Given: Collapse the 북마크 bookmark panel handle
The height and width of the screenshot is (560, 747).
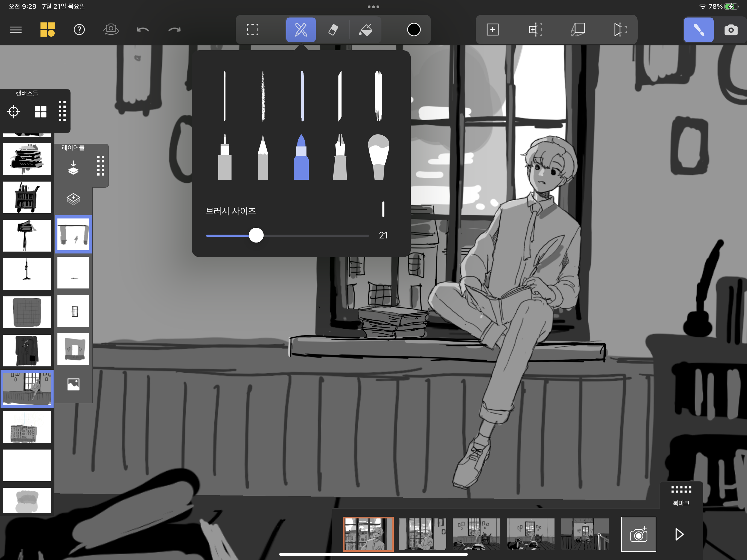Looking at the screenshot, I should coord(681,489).
